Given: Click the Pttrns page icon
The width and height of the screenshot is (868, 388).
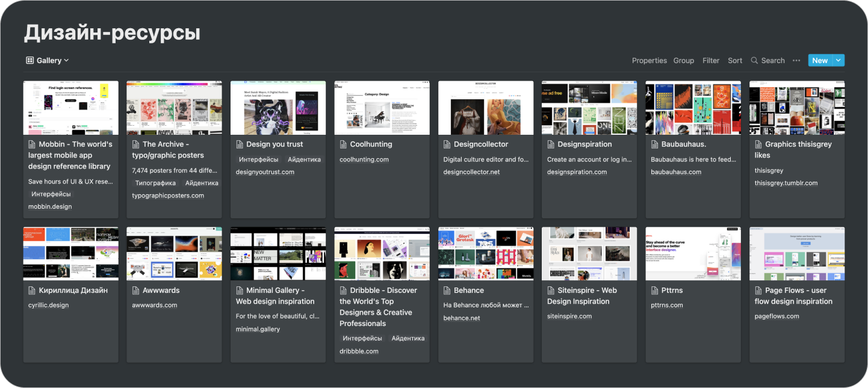Looking at the screenshot, I should click(x=655, y=291).
